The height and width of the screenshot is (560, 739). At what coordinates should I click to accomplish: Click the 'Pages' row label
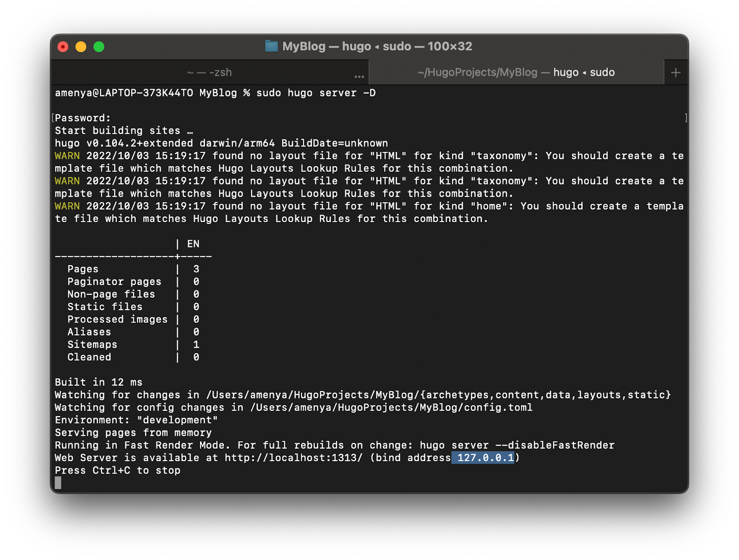[x=83, y=269]
